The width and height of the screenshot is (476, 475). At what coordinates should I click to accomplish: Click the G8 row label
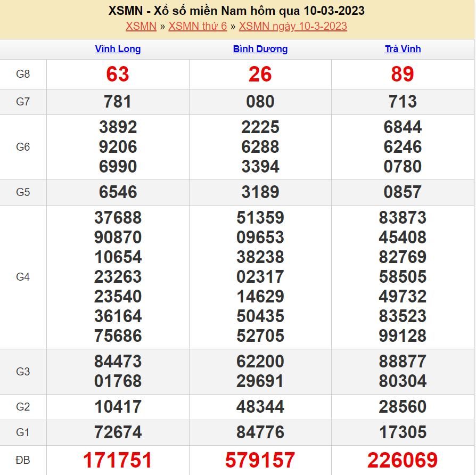tap(23, 74)
